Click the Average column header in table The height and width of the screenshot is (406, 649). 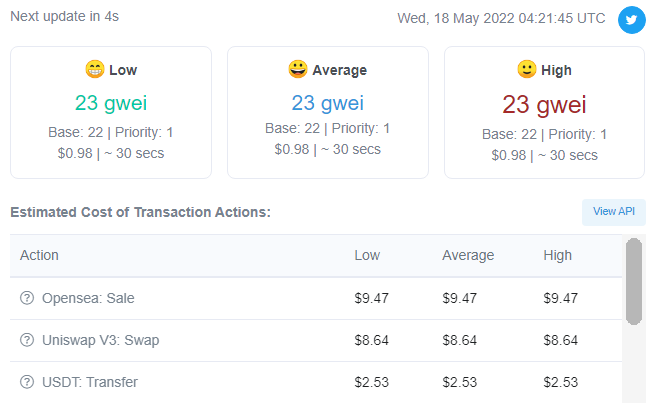click(468, 255)
